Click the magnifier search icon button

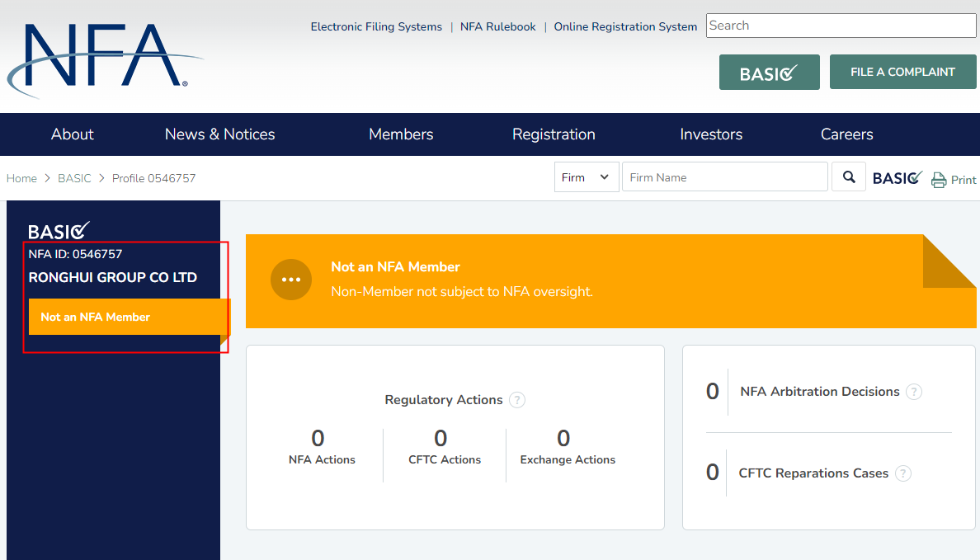849,176
